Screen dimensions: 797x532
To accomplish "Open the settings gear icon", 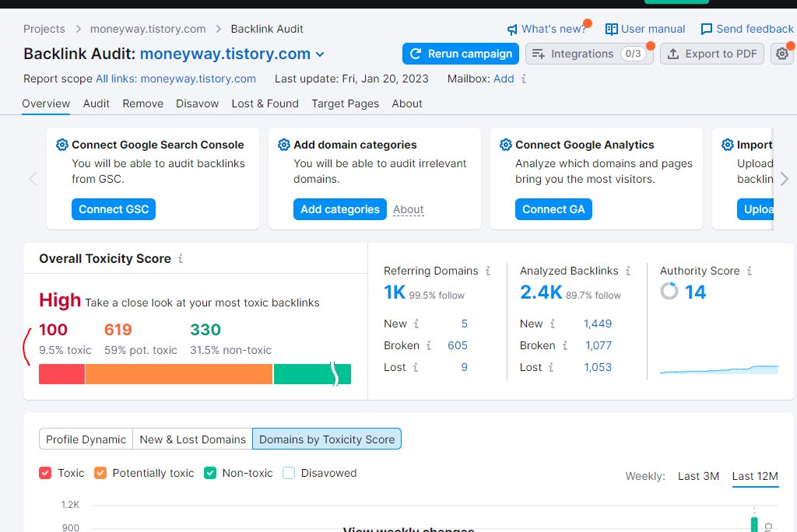I will tap(781, 54).
